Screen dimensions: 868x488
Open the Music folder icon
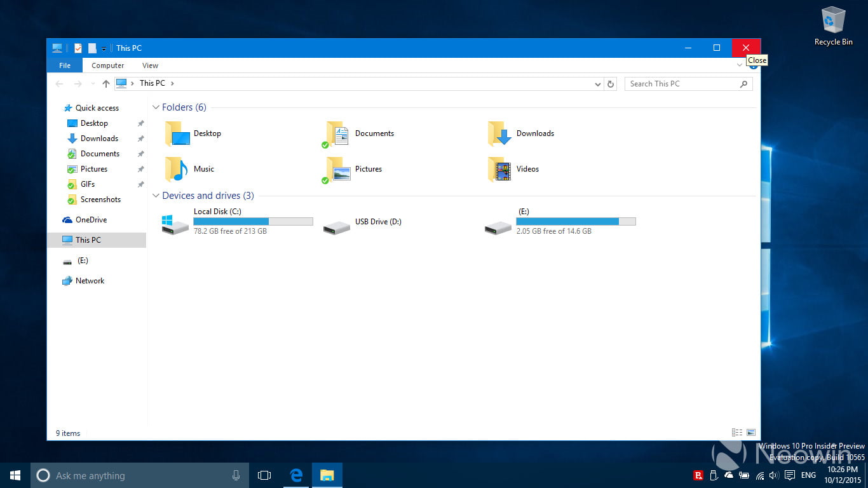[x=177, y=170]
